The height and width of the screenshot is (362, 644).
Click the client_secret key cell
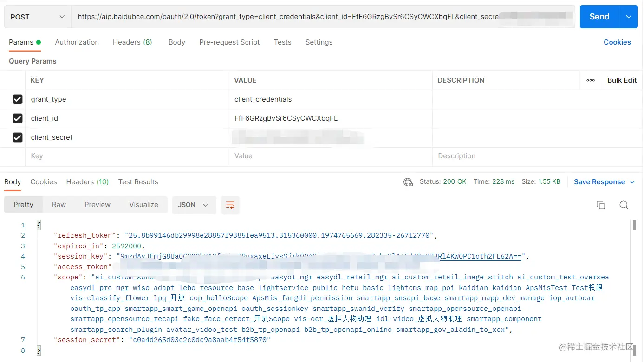coord(127,137)
